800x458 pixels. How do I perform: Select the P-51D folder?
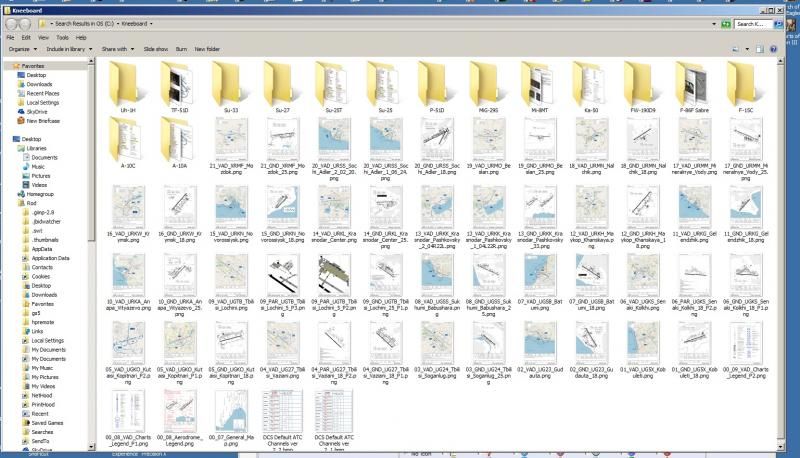437,85
